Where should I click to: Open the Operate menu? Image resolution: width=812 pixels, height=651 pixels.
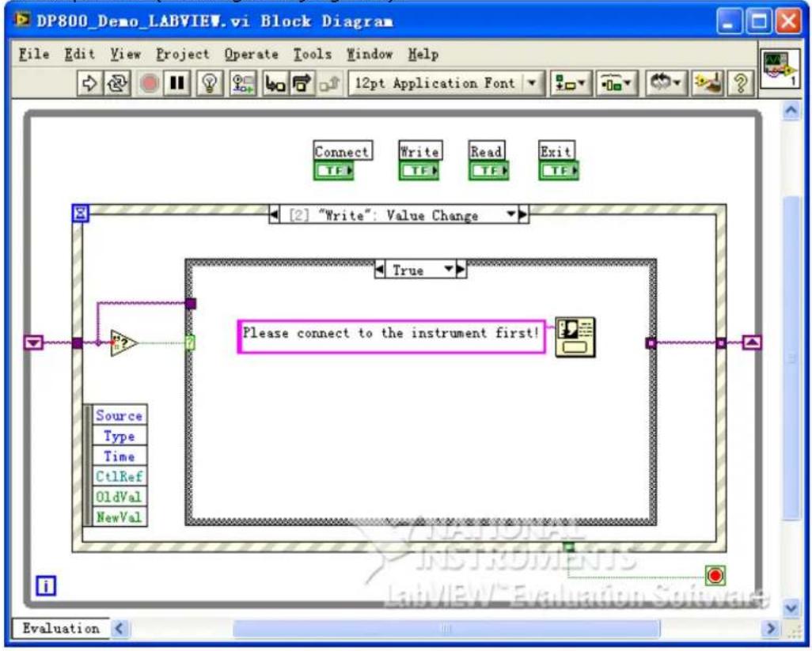pos(251,54)
